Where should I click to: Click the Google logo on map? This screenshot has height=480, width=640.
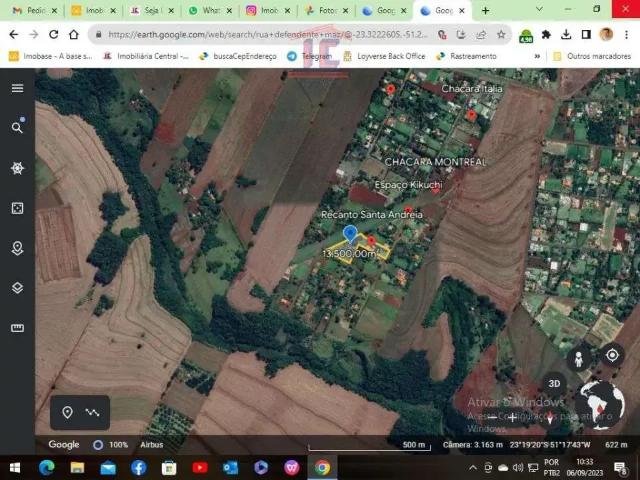click(x=64, y=444)
